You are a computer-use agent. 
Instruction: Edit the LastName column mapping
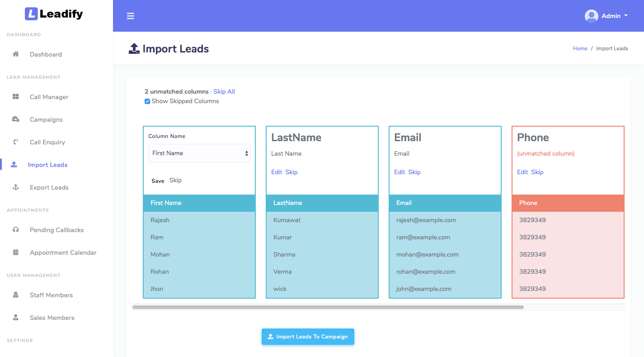tap(277, 172)
